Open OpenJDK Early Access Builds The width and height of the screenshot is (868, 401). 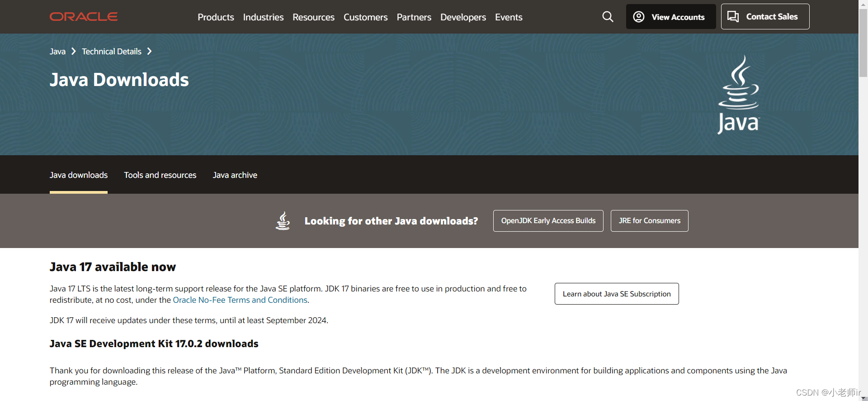[x=548, y=221]
